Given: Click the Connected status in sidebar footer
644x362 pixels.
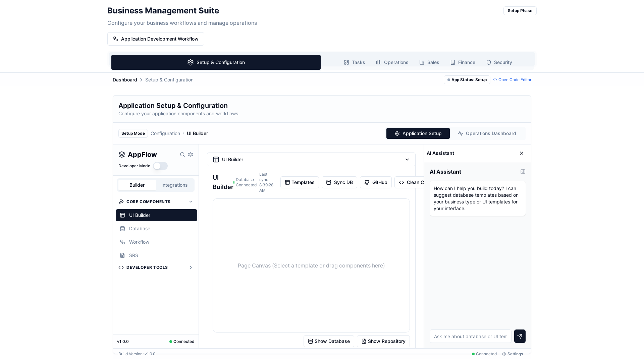Looking at the screenshot, I should [182, 342].
